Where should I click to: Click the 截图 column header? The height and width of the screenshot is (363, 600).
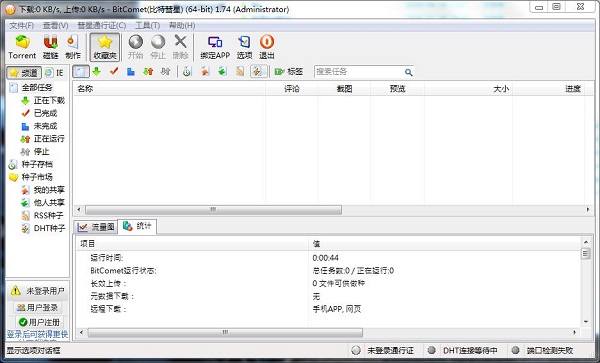point(344,89)
